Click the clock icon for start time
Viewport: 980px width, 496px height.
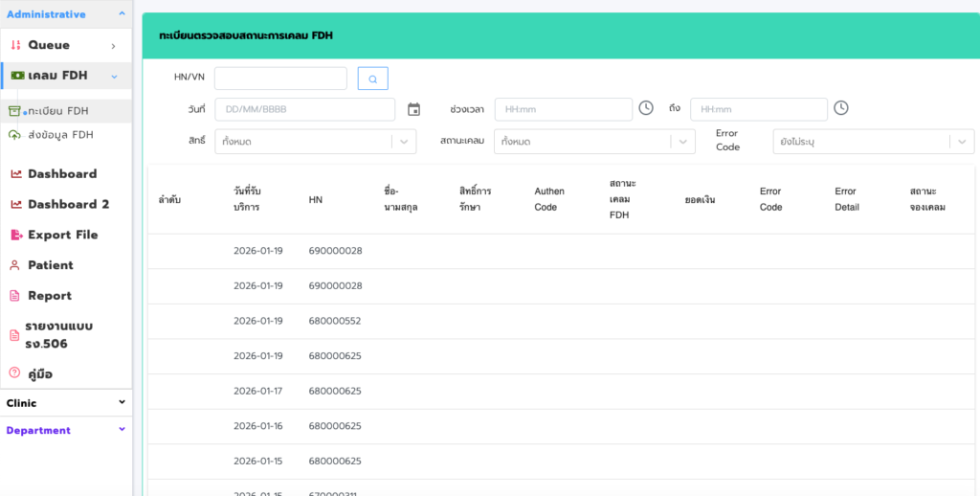(x=646, y=108)
